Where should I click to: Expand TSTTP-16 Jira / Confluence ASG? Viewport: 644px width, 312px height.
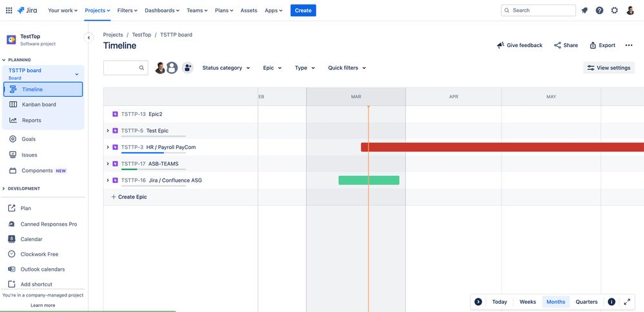108,180
